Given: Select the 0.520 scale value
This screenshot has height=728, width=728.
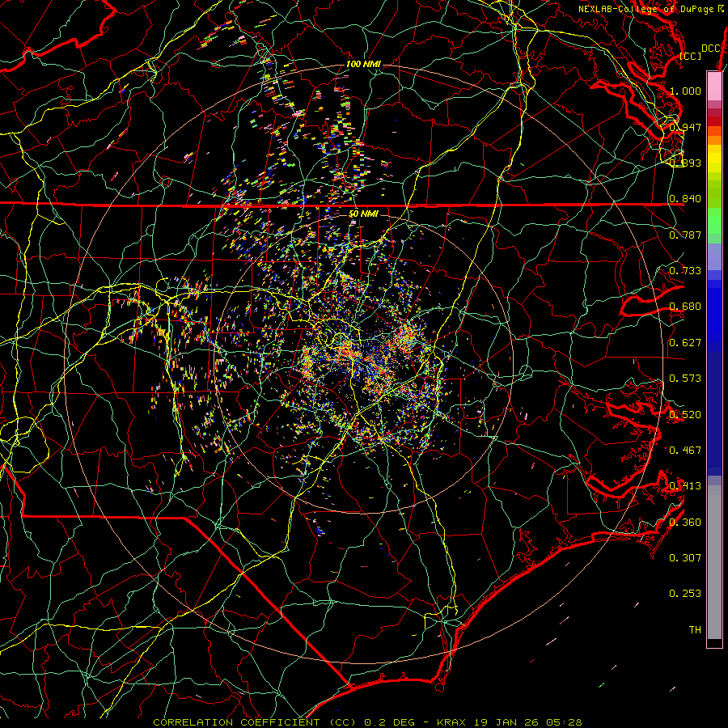Looking at the screenshot, I should pos(685,415).
